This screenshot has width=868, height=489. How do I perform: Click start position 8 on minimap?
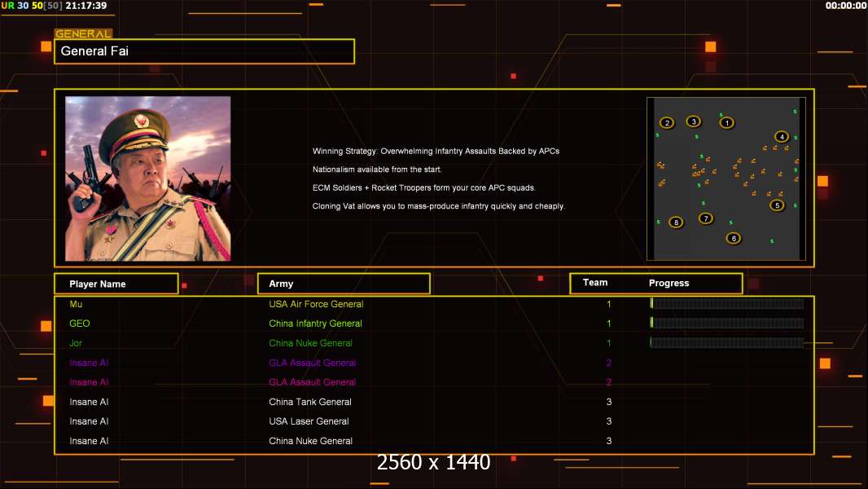tap(676, 222)
